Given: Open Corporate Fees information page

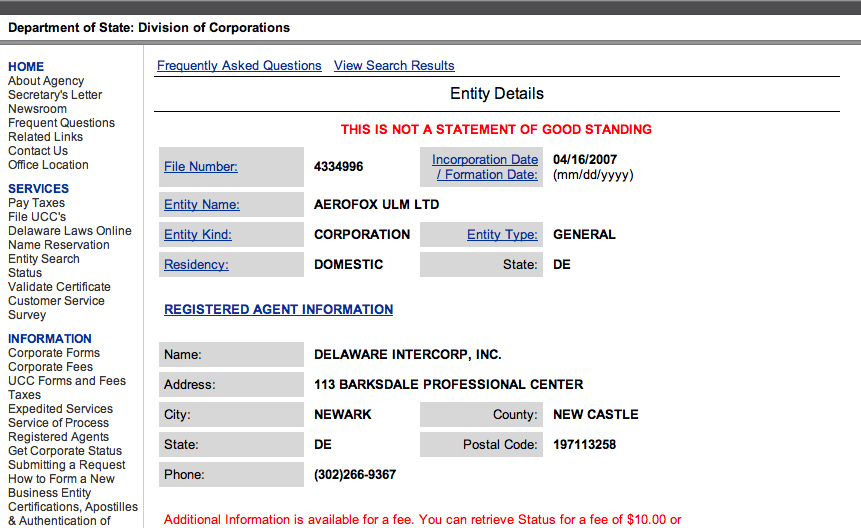Looking at the screenshot, I should point(50,367).
